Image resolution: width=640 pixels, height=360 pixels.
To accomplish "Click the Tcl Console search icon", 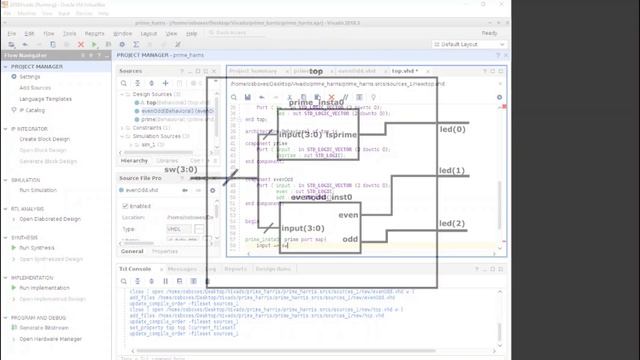I will (124, 281).
